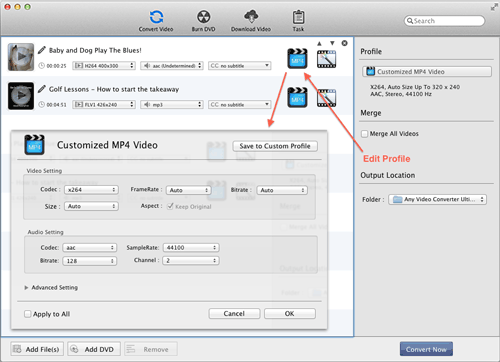Open the Burn DVD toolbar section

[x=203, y=21]
